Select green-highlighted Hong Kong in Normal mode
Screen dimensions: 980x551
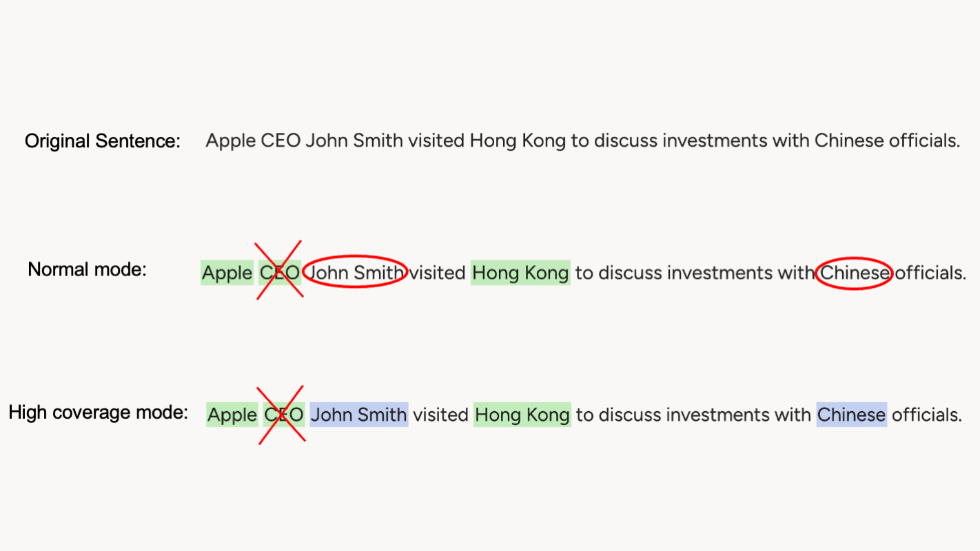pos(520,273)
